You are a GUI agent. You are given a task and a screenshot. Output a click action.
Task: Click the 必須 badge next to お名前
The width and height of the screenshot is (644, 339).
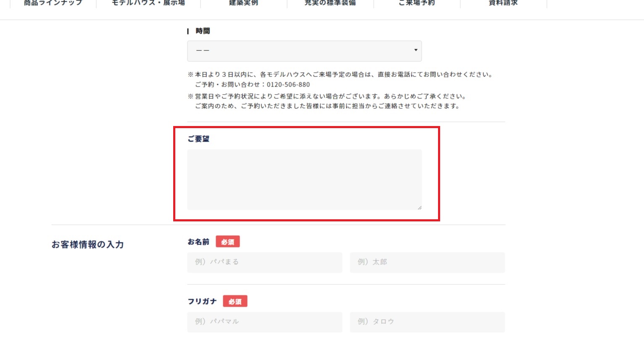(x=227, y=242)
